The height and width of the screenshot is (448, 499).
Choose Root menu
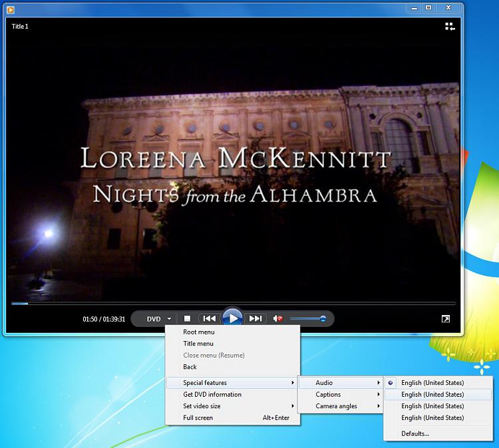click(x=233, y=332)
